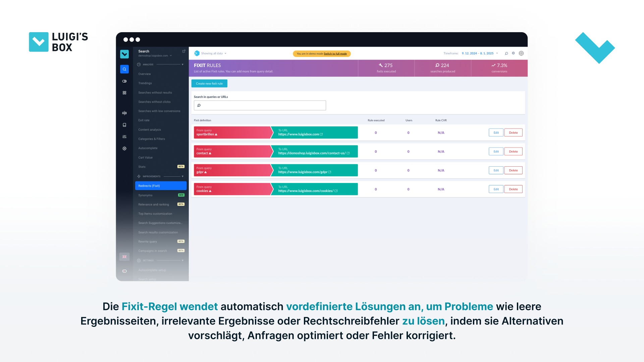Collapse the Improvements section arrow
Image resolution: width=644 pixels, height=362 pixels.
click(x=182, y=176)
